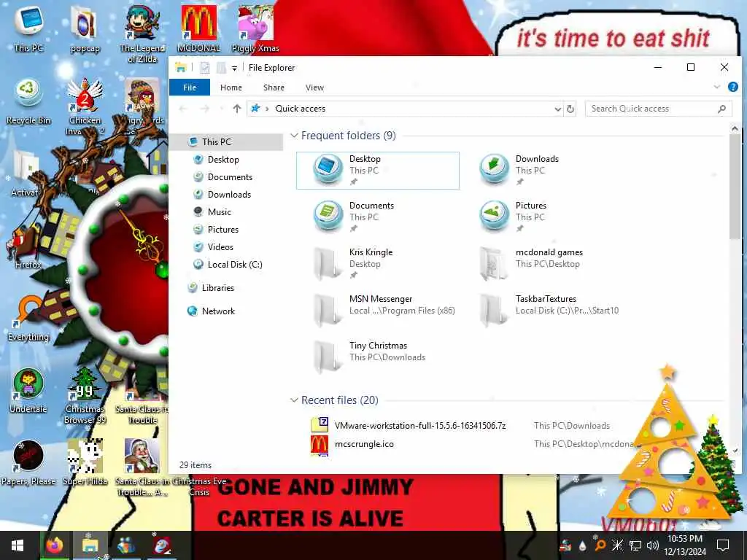
Task: Open the Customize Quick Access Toolbar dropdown
Action: 234,68
